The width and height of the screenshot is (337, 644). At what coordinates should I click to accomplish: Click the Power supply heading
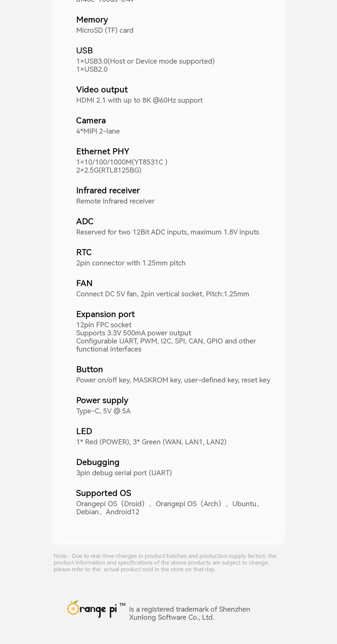click(x=102, y=400)
